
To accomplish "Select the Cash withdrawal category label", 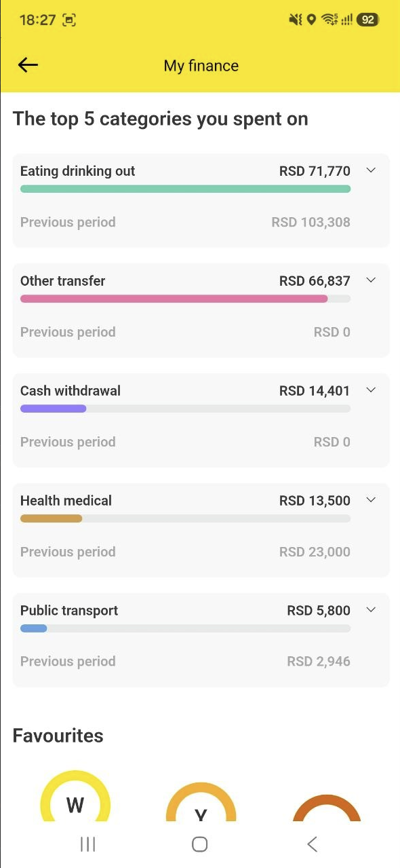I will (x=71, y=391).
